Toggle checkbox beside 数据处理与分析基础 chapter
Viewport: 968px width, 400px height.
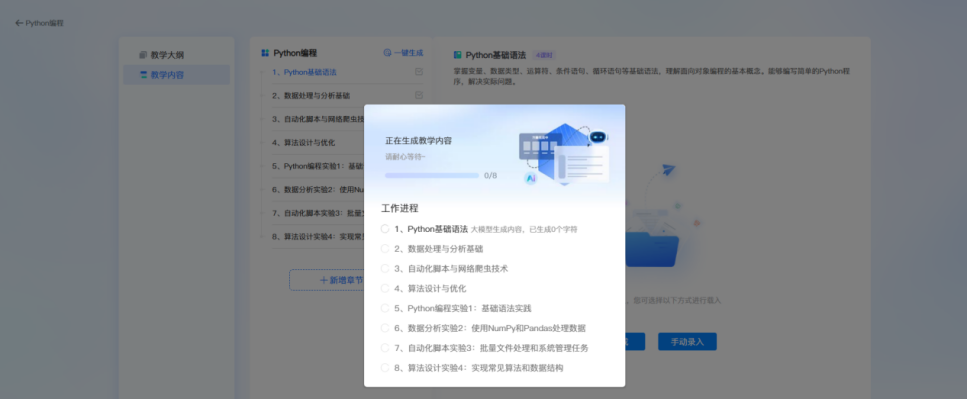pyautogui.click(x=419, y=95)
